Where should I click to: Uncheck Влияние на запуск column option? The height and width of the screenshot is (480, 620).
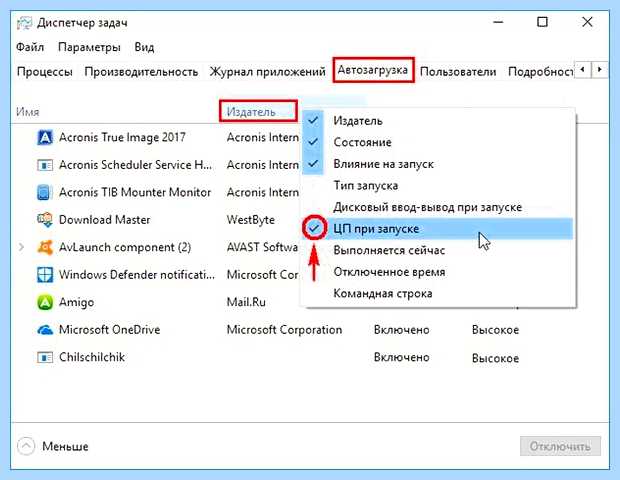[437, 164]
